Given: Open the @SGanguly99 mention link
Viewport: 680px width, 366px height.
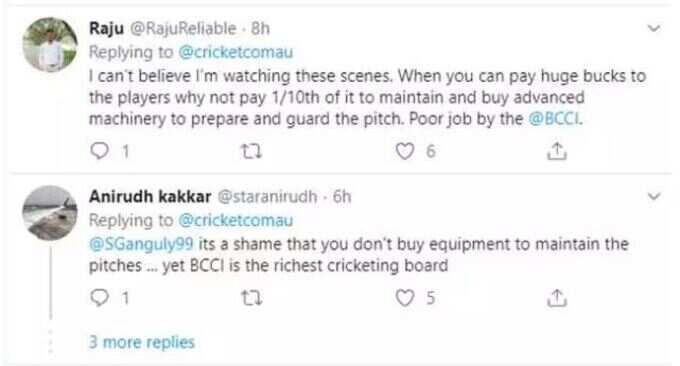Looking at the screenshot, I should 141,244.
